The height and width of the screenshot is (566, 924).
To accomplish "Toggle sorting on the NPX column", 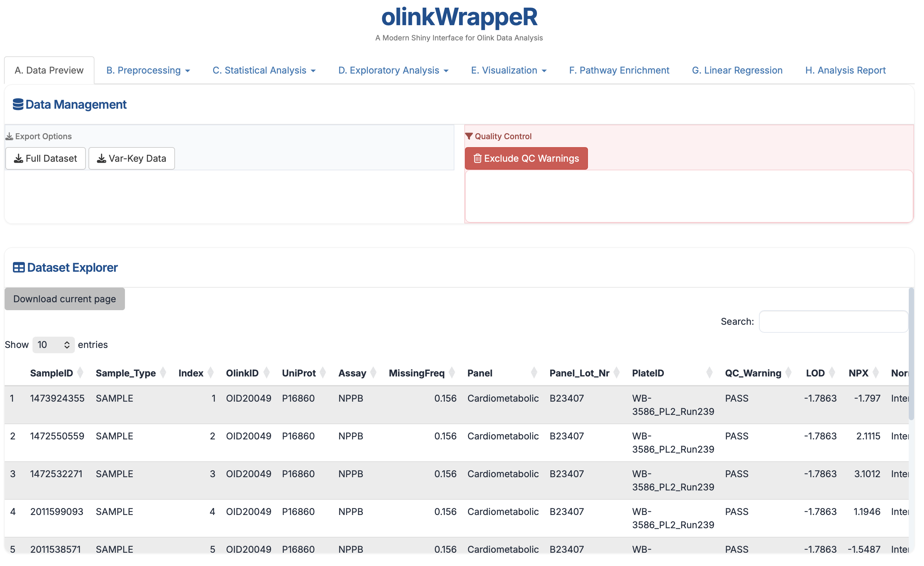I will 876,372.
